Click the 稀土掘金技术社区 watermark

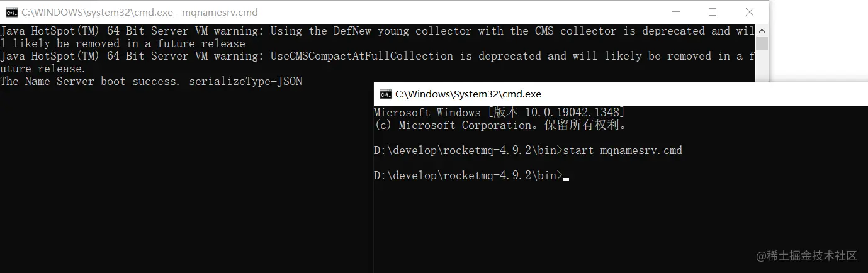[806, 255]
